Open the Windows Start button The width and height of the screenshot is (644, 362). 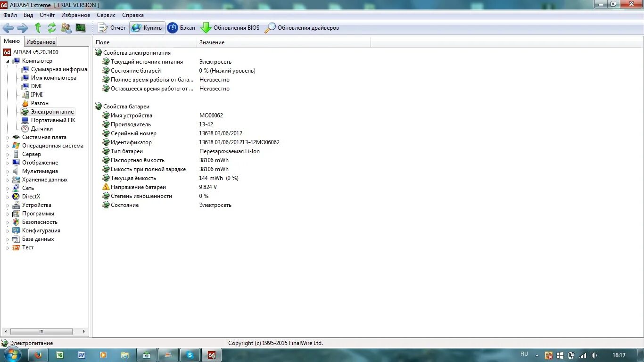tap(13, 355)
